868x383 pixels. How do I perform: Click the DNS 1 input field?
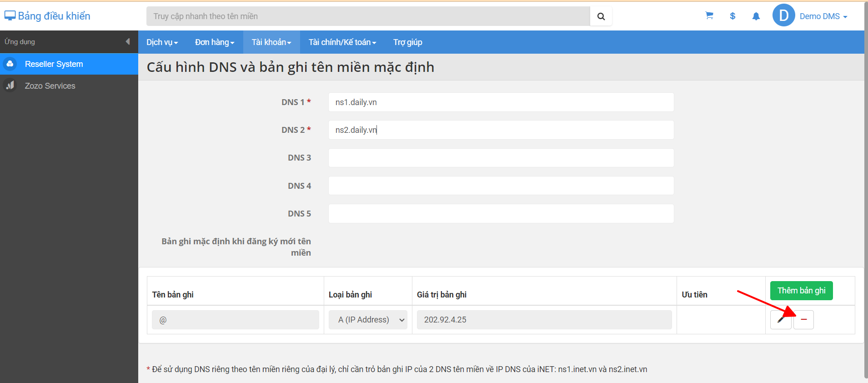click(x=501, y=102)
